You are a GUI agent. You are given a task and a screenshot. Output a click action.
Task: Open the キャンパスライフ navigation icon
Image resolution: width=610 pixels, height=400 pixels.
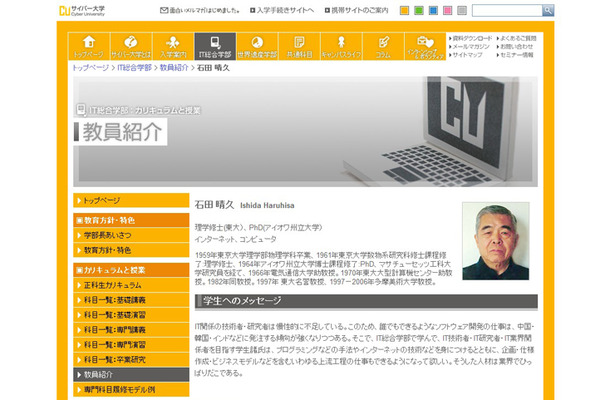click(x=341, y=46)
